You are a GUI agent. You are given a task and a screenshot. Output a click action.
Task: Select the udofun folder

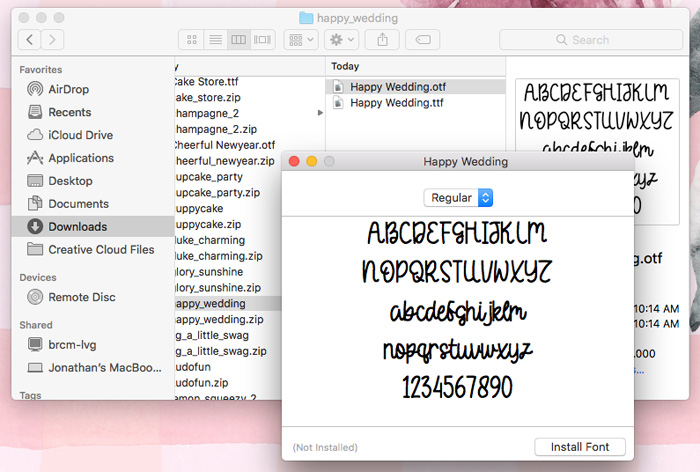(193, 367)
